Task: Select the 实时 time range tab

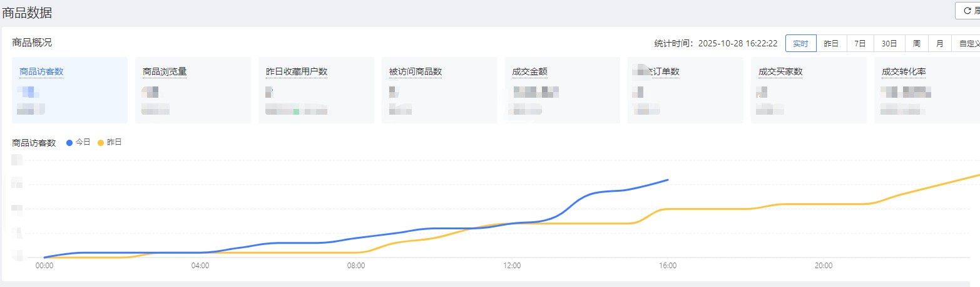Action: click(x=800, y=43)
